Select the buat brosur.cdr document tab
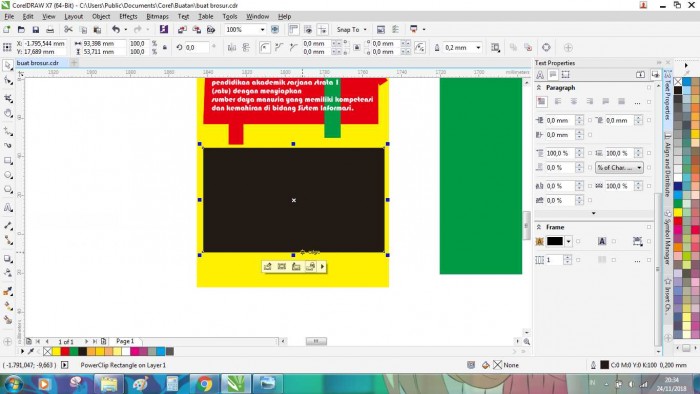 [38, 63]
